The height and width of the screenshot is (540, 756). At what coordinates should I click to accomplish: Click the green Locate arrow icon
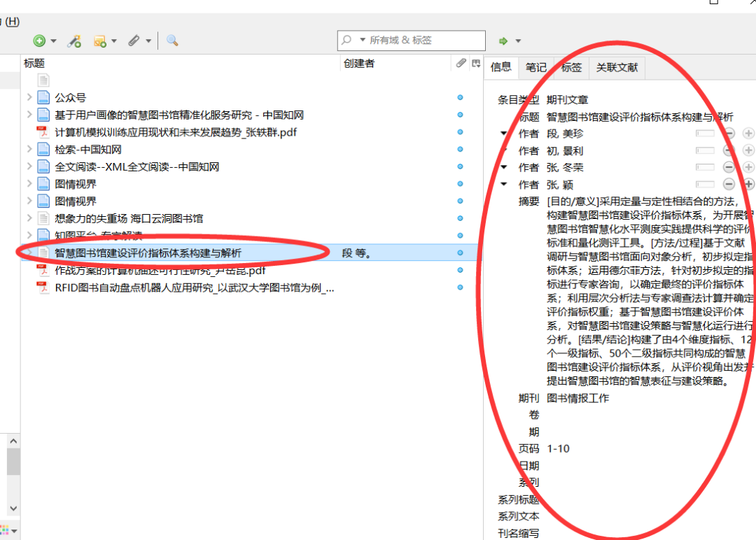point(503,41)
